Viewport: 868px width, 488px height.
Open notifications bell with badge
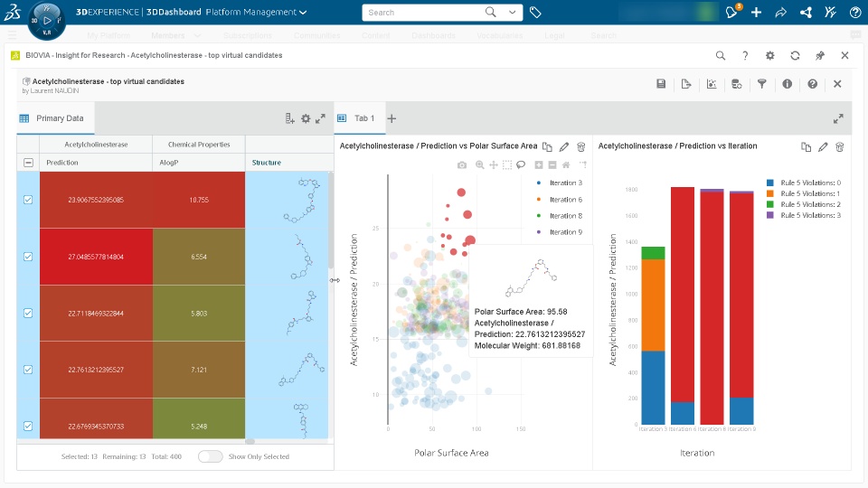click(731, 12)
